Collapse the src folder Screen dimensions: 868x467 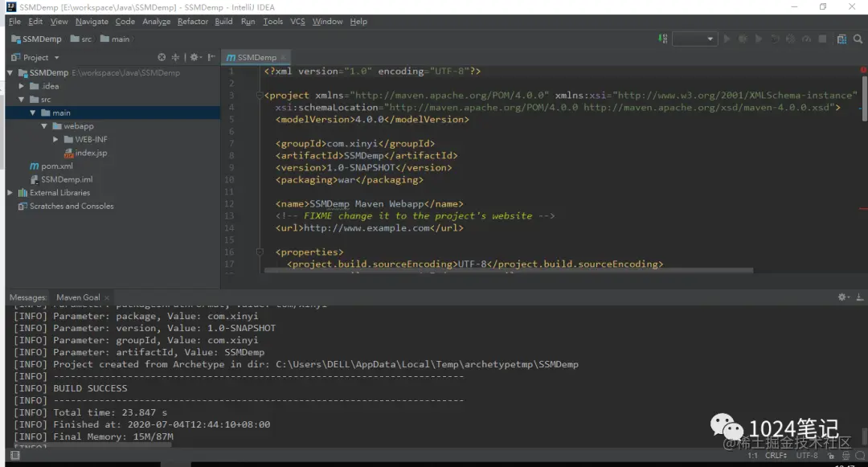tap(21, 100)
